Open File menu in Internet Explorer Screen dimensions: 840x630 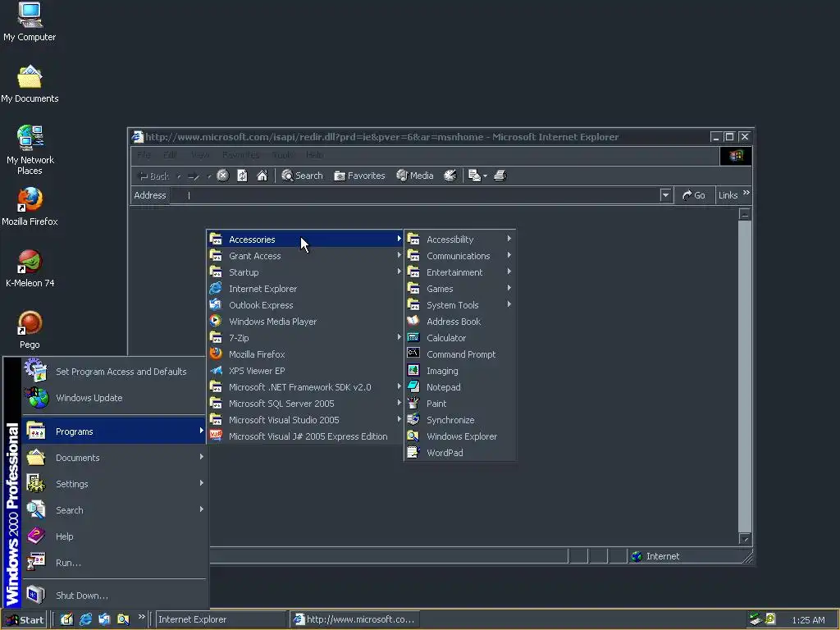(x=144, y=155)
